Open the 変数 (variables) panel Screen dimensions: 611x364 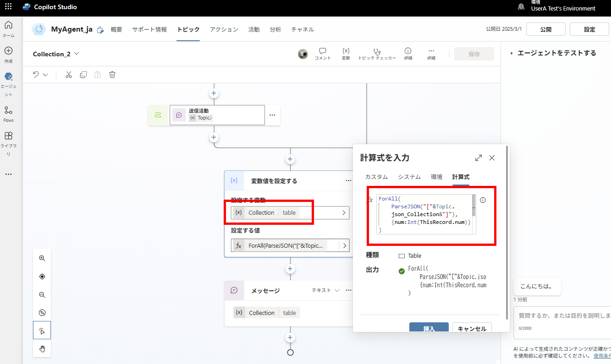coord(346,53)
